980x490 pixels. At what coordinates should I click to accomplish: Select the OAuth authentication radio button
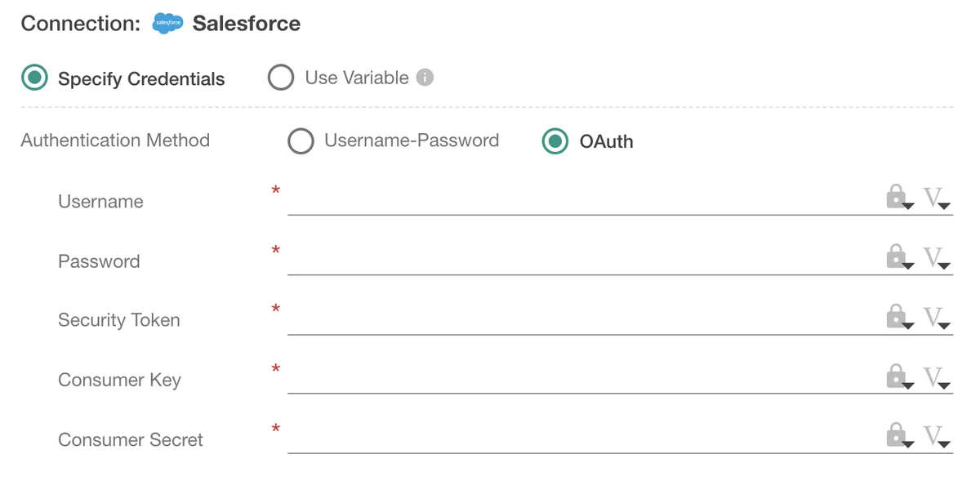click(x=555, y=141)
